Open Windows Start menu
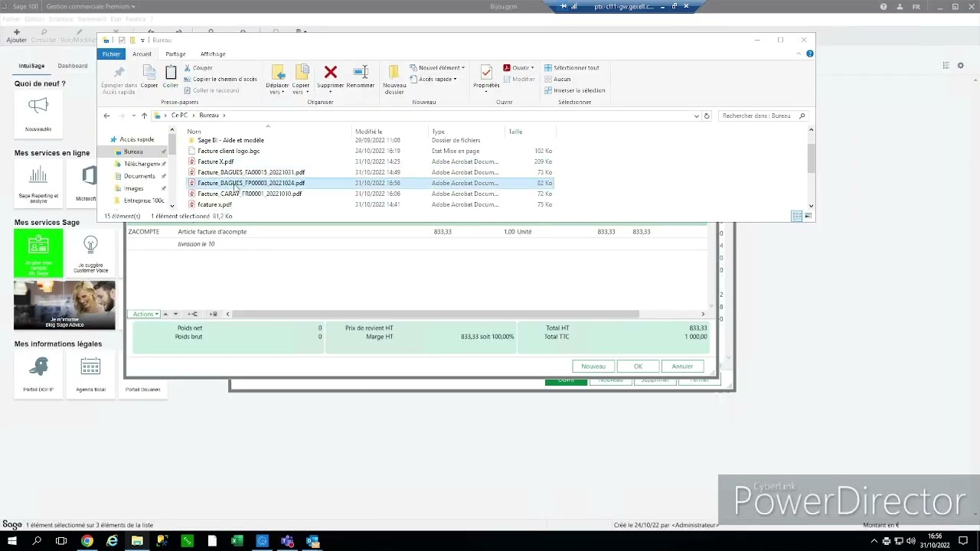The height and width of the screenshot is (551, 980). (x=12, y=541)
